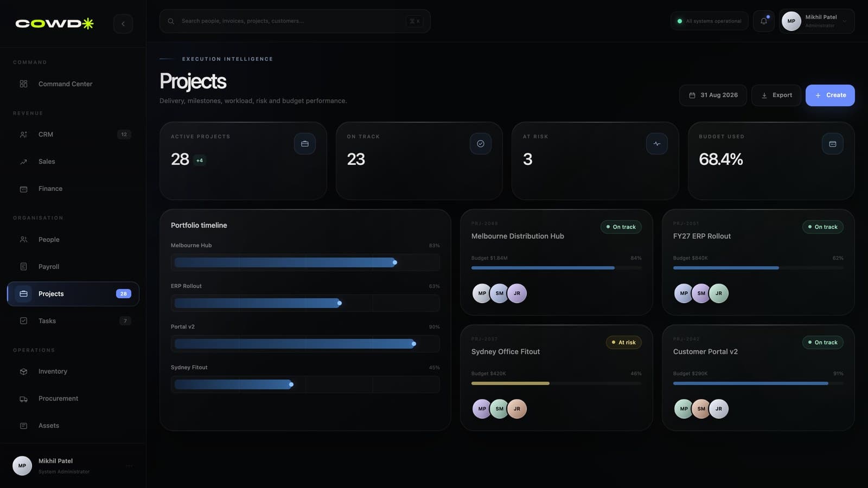This screenshot has height=488, width=868.
Task: Click the Projects count badge 28 in sidebar
Action: (124, 294)
